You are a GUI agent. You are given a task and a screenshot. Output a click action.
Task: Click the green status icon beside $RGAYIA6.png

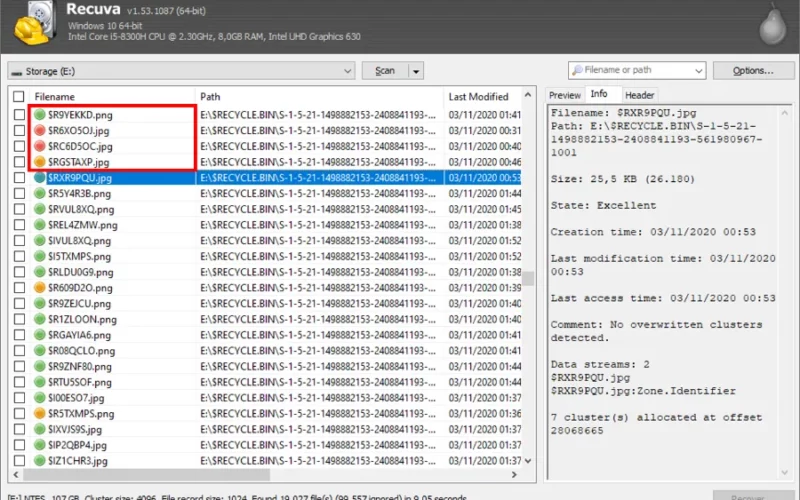click(x=40, y=335)
